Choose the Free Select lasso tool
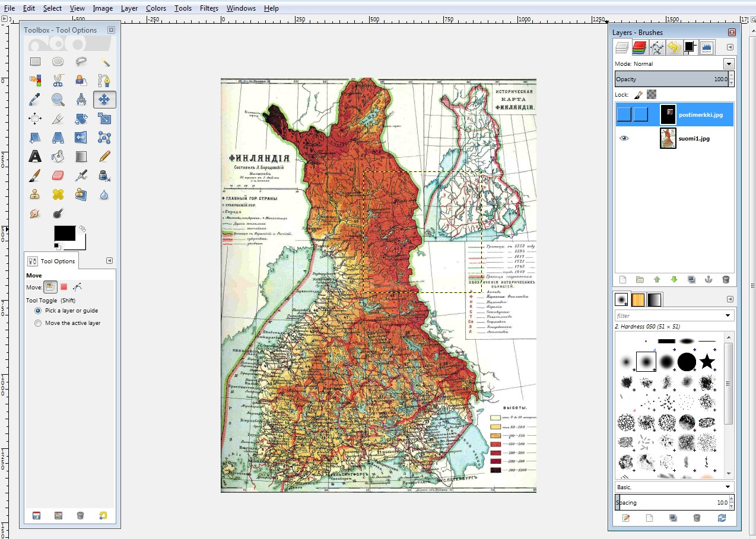Viewport: 756px width, 539px height. [81, 61]
